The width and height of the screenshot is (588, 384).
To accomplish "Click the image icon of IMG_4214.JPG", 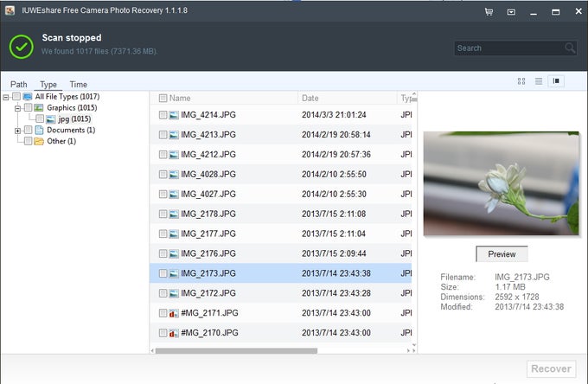I will pos(174,115).
